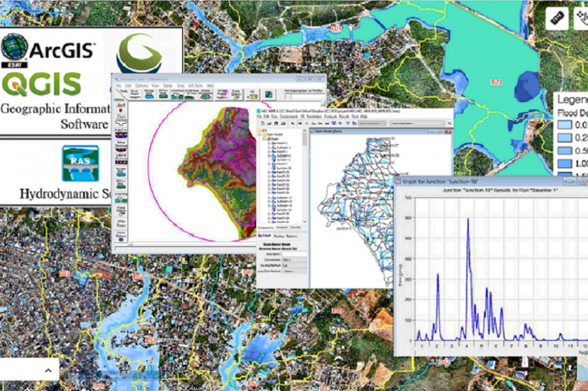This screenshot has height=391, width=588.
Task: Click the measure ruler icon on the map
Action: pyautogui.click(x=557, y=18)
